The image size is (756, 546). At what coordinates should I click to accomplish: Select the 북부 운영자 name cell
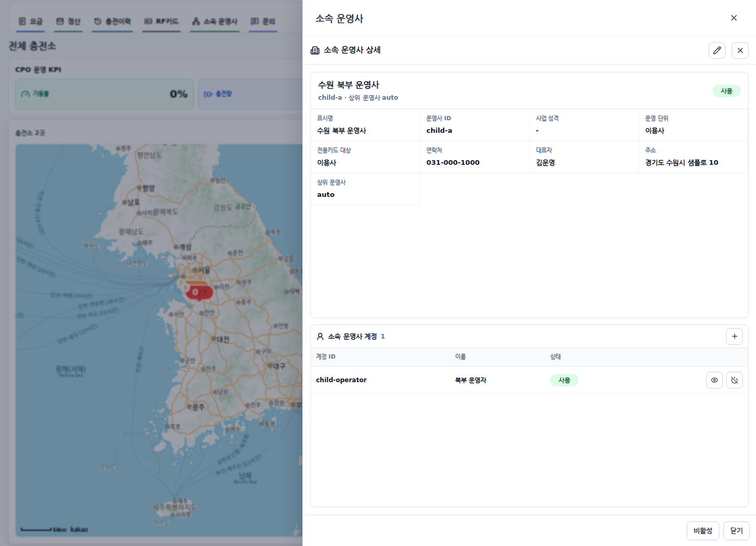point(470,380)
